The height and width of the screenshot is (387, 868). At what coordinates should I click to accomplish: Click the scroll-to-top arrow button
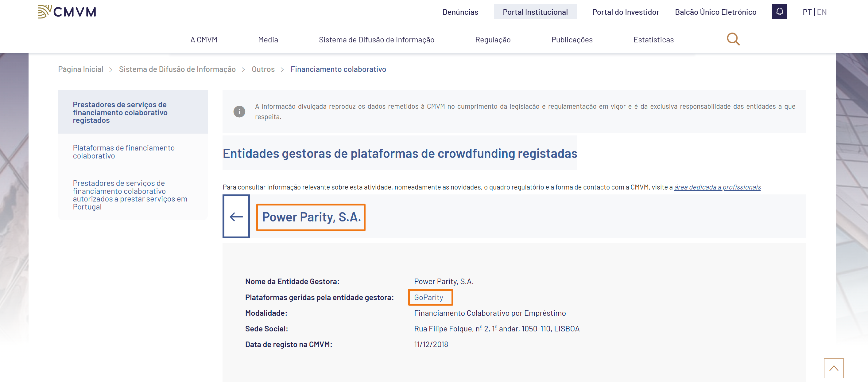834,368
